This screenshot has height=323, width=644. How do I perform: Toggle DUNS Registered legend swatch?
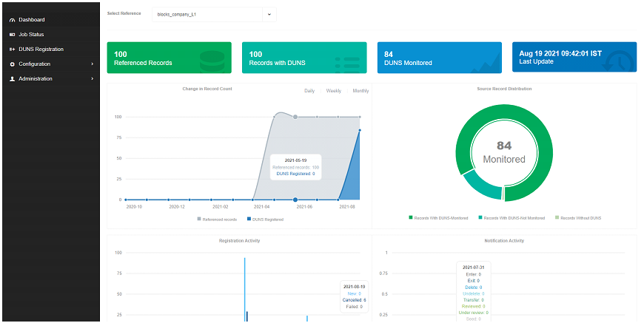[x=249, y=220]
